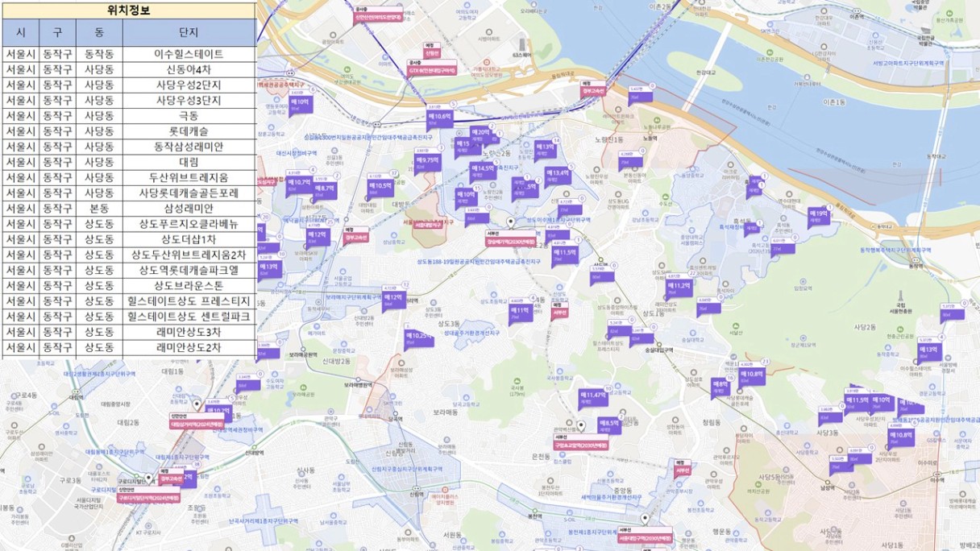Select the 상도브라운스톤 cell
980x551 pixels.
pyautogui.click(x=189, y=285)
